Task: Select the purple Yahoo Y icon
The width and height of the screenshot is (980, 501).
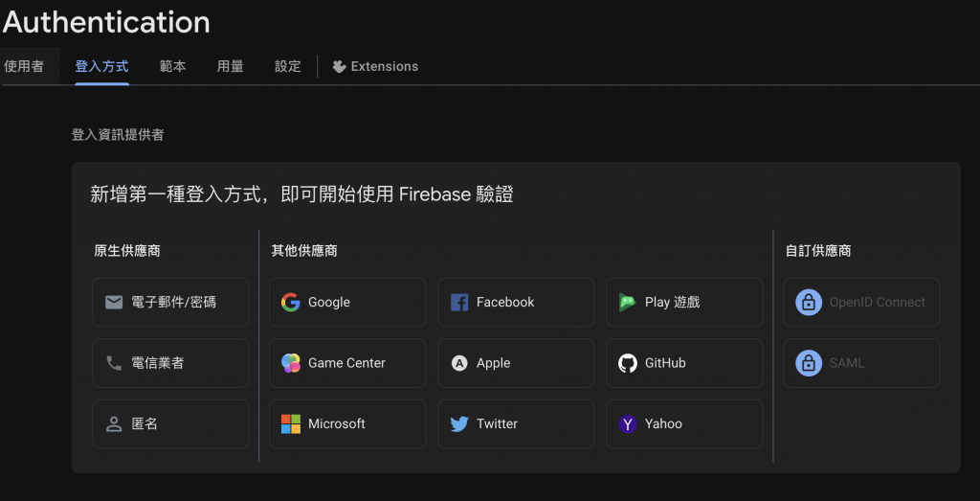Action: [x=628, y=424]
